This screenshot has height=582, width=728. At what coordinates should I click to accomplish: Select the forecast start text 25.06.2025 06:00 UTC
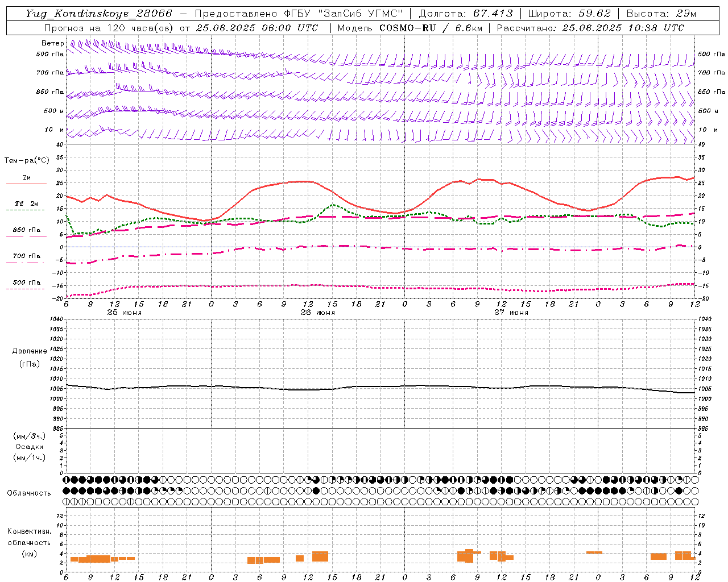(257, 28)
